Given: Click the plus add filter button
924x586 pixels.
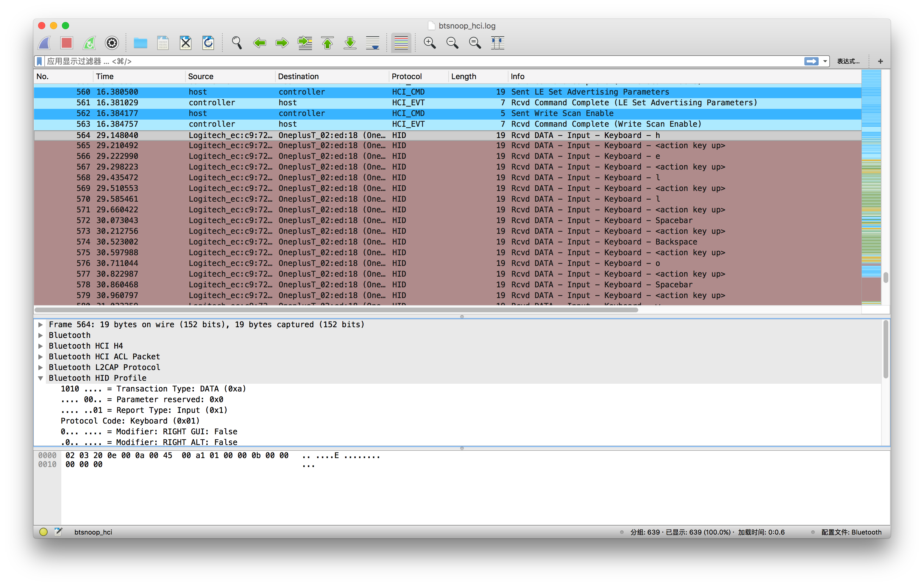Looking at the screenshot, I should pyautogui.click(x=880, y=61).
